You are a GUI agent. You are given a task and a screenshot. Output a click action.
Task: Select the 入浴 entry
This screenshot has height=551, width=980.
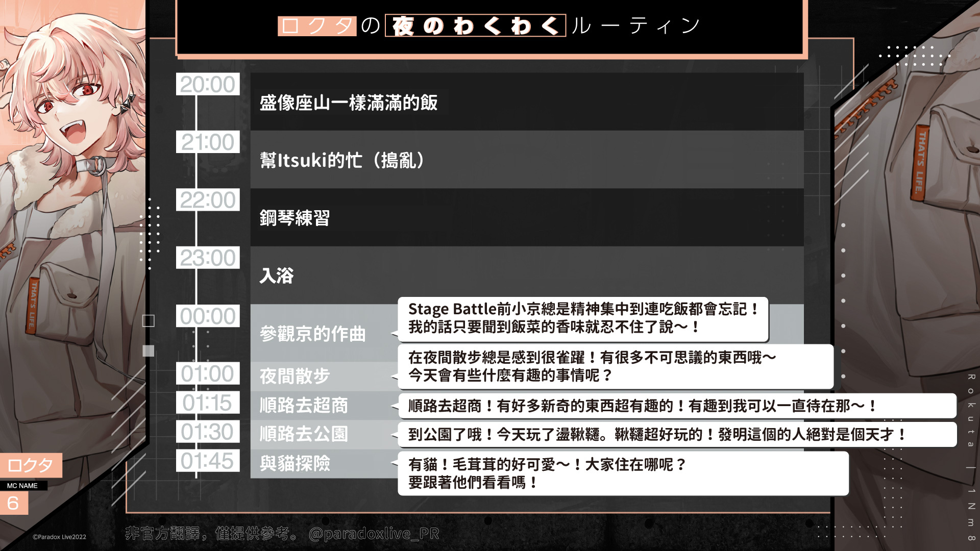point(527,275)
